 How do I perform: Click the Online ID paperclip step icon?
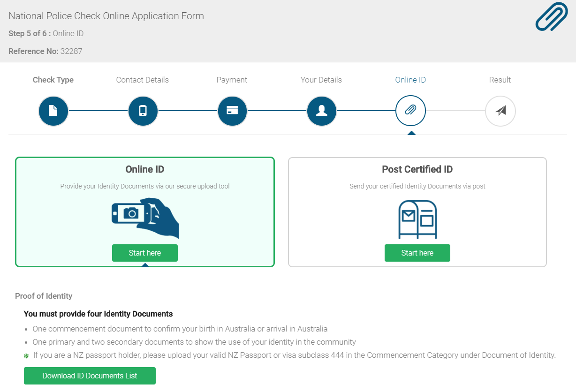coord(410,111)
